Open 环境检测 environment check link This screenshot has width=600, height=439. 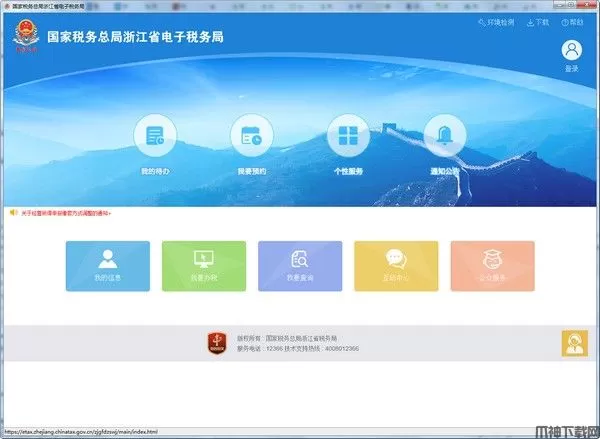tap(496, 23)
